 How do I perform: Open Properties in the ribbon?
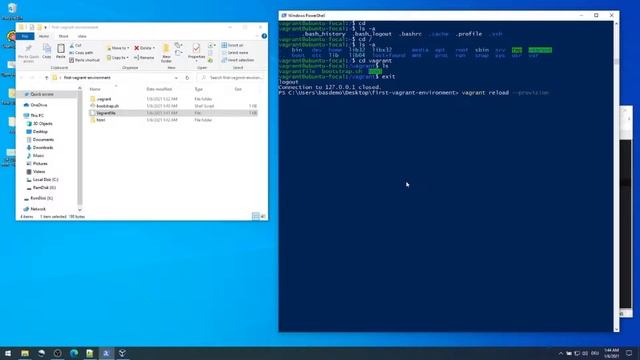click(196, 52)
